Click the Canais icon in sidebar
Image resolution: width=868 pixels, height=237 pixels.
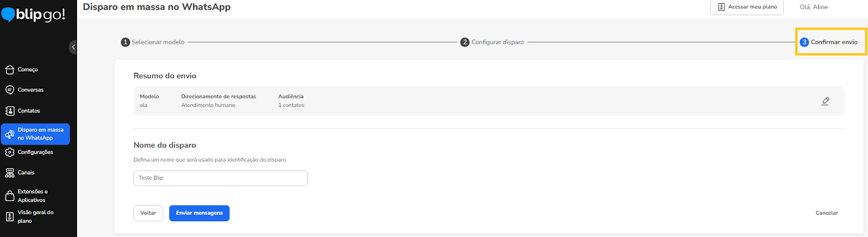(x=9, y=173)
